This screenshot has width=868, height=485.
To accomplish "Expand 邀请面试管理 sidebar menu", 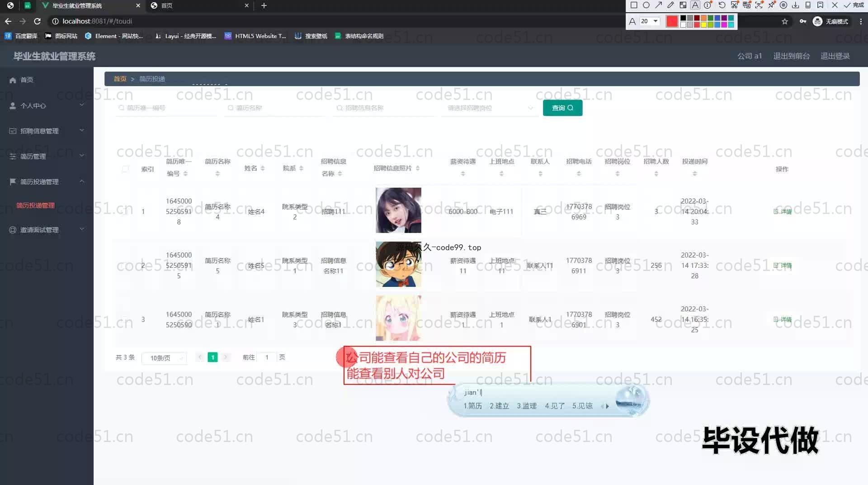I will pyautogui.click(x=47, y=230).
